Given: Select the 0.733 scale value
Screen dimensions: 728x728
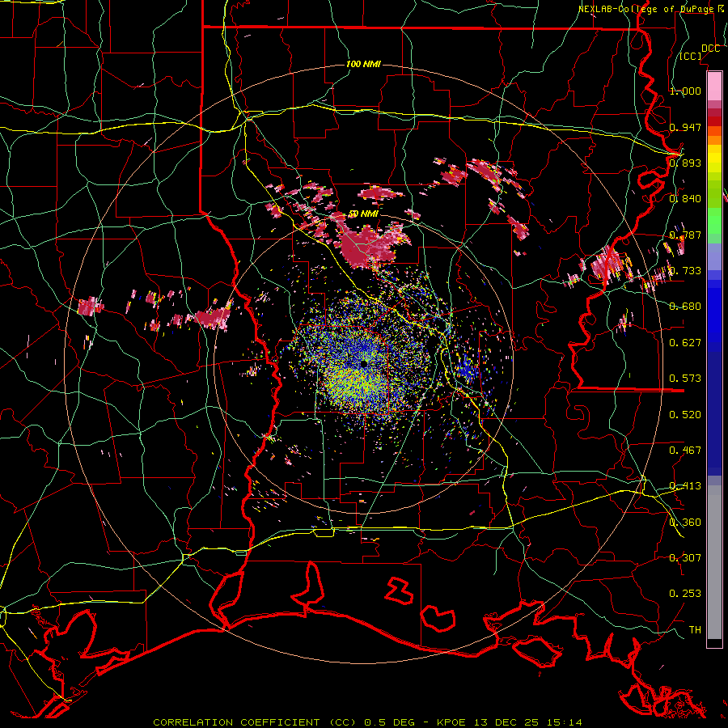Looking at the screenshot, I should pos(685,271).
